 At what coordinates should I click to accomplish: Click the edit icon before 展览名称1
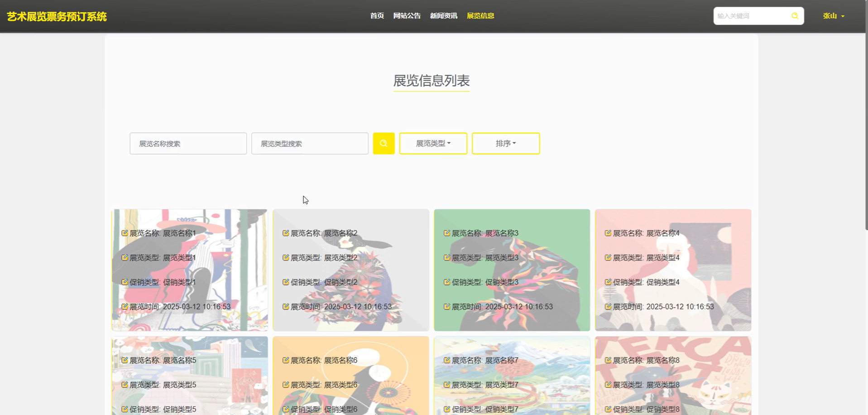(x=125, y=233)
